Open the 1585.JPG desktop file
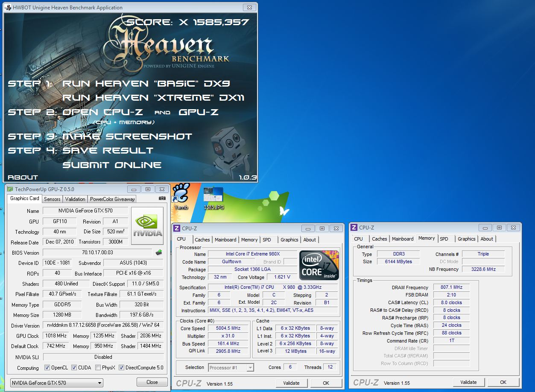This screenshot has height=392, width=535. click(x=213, y=198)
